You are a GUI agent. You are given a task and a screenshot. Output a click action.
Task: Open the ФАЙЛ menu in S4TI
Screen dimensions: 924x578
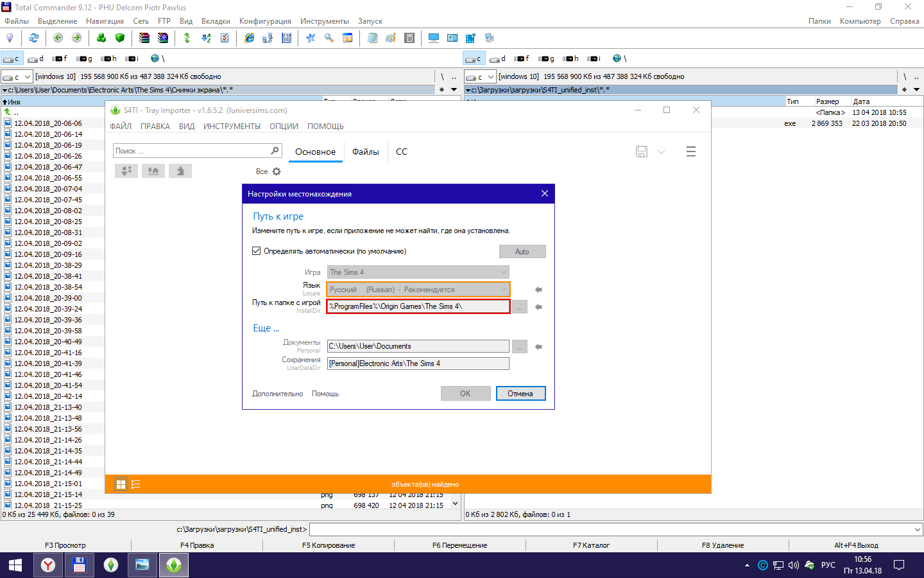coord(121,127)
